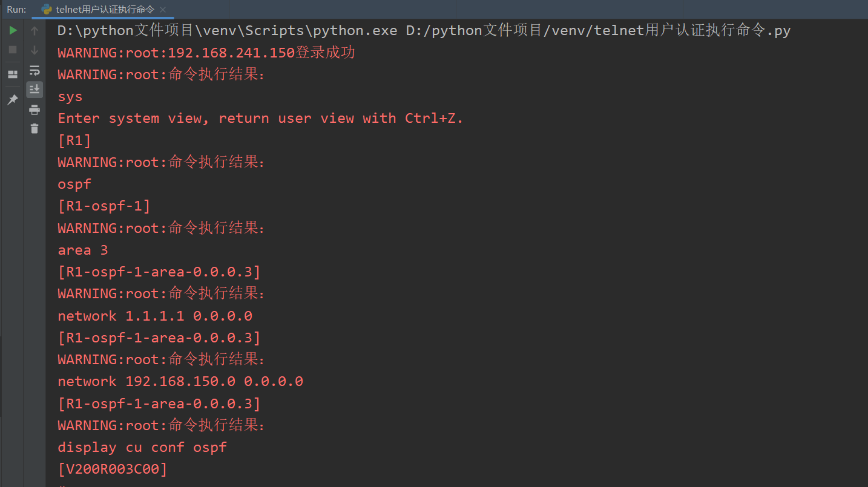Image resolution: width=868 pixels, height=487 pixels.
Task: Stop the running process
Action: coord(12,50)
